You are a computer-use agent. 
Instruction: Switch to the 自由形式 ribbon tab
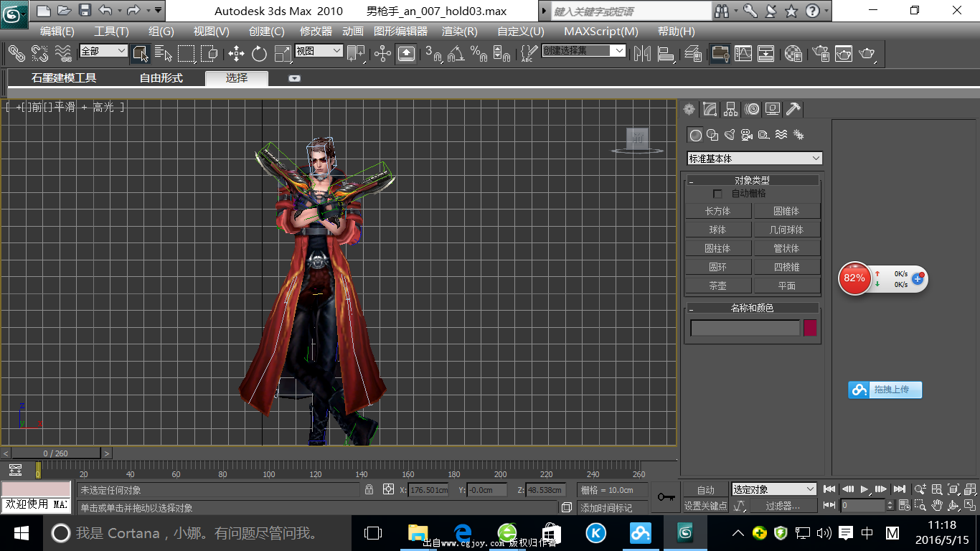[161, 78]
